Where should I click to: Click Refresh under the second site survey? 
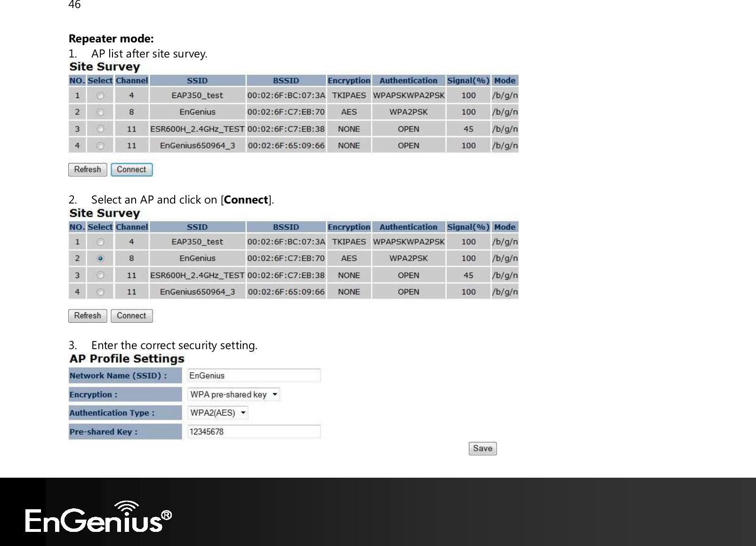click(88, 316)
